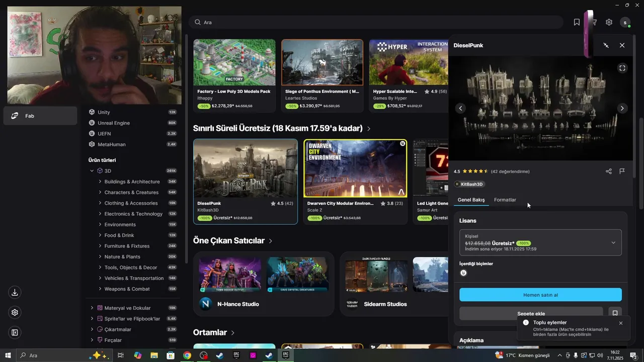Viewport: 644px width, 362px height.
Task: Open Dwarven City Modular Environment card
Action: coord(355,182)
